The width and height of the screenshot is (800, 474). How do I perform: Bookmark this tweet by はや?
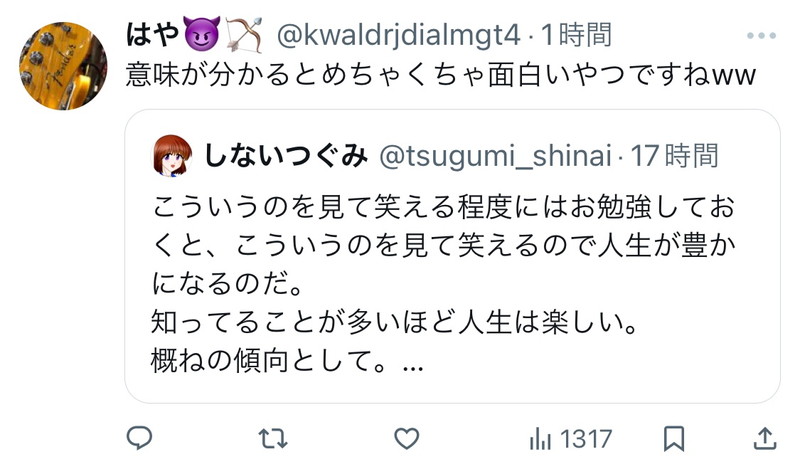tap(673, 439)
